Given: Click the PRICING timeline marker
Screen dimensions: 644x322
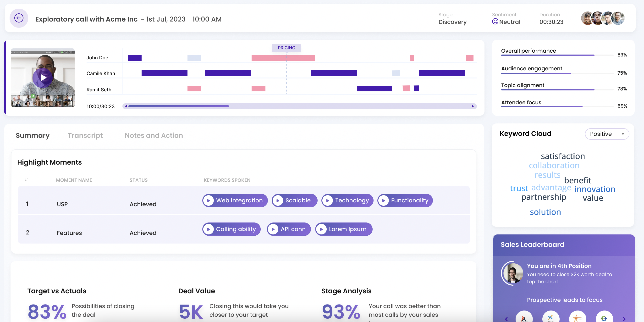Looking at the screenshot, I should (x=286, y=48).
